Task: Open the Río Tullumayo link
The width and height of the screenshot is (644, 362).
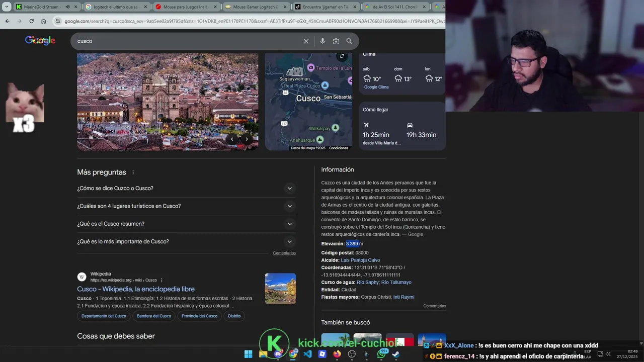Action: (396, 283)
